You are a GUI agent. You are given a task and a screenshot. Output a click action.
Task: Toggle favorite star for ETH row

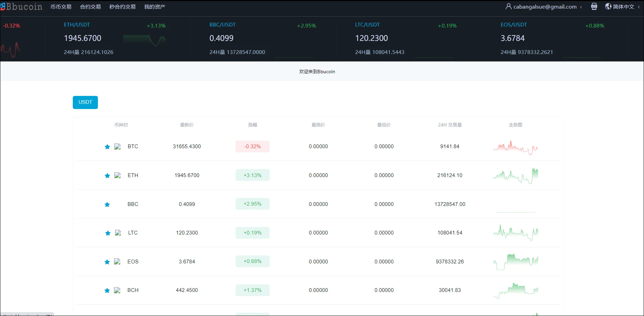[107, 176]
